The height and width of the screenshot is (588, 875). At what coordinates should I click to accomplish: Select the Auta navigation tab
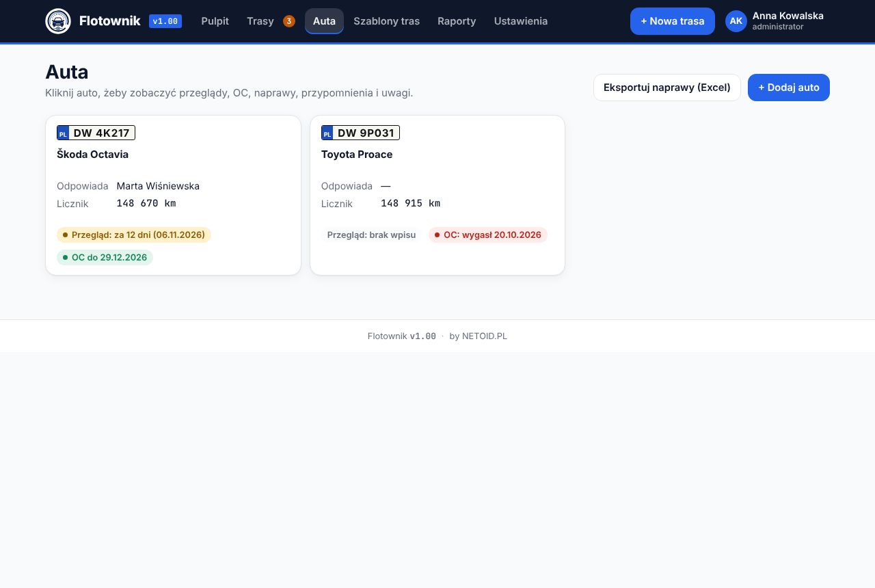pos(324,21)
